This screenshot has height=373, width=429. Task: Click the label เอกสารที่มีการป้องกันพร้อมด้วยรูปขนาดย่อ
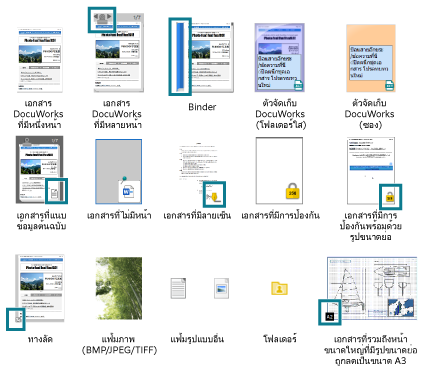tap(371, 226)
